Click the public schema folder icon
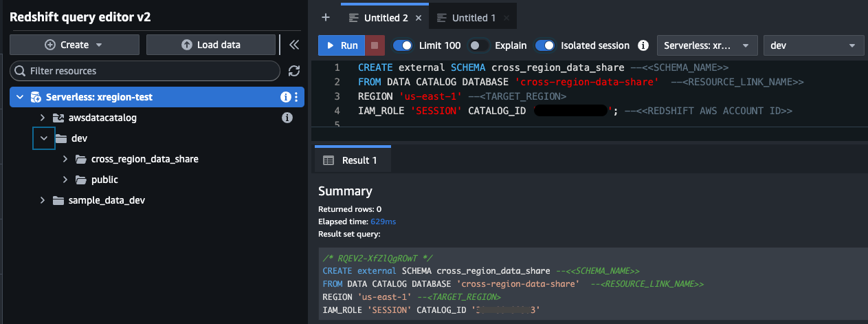This screenshot has height=324, width=868. [80, 180]
